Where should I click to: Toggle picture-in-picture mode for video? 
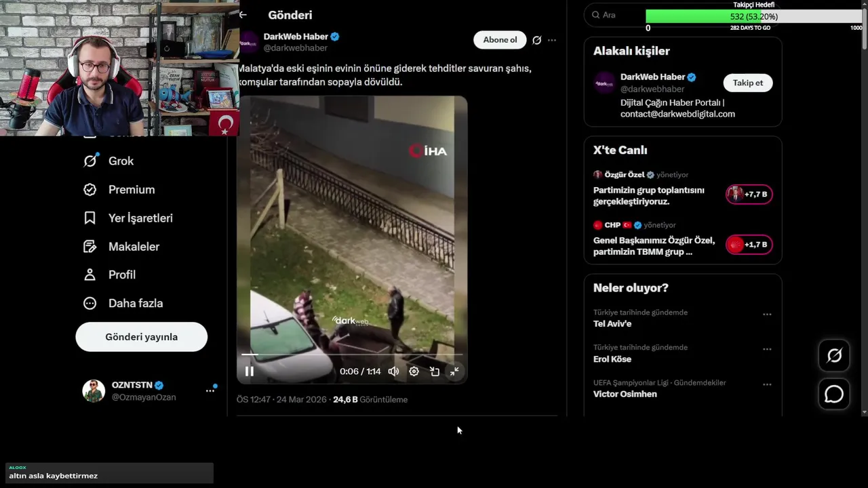[x=435, y=371]
